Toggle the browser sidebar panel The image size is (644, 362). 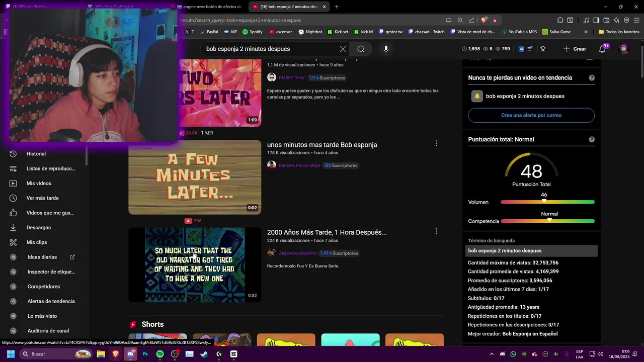point(596,20)
